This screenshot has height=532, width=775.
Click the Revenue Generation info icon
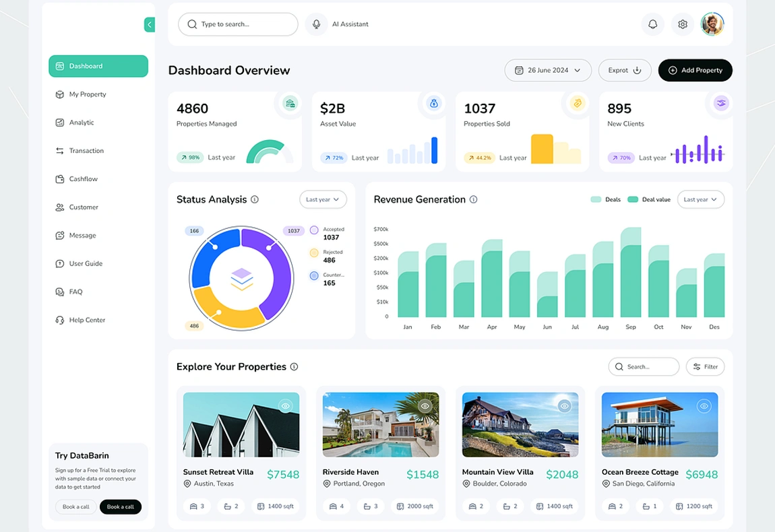click(x=473, y=199)
